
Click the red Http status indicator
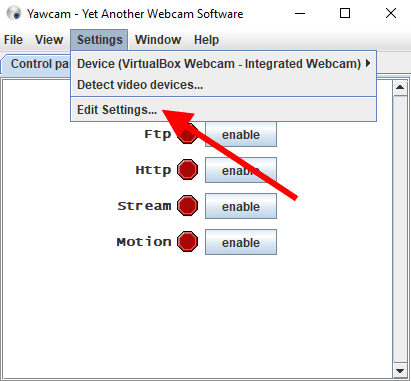187,170
